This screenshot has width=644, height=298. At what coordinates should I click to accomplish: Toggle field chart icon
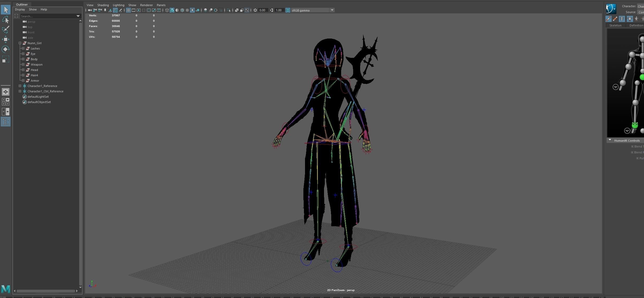click(148, 10)
